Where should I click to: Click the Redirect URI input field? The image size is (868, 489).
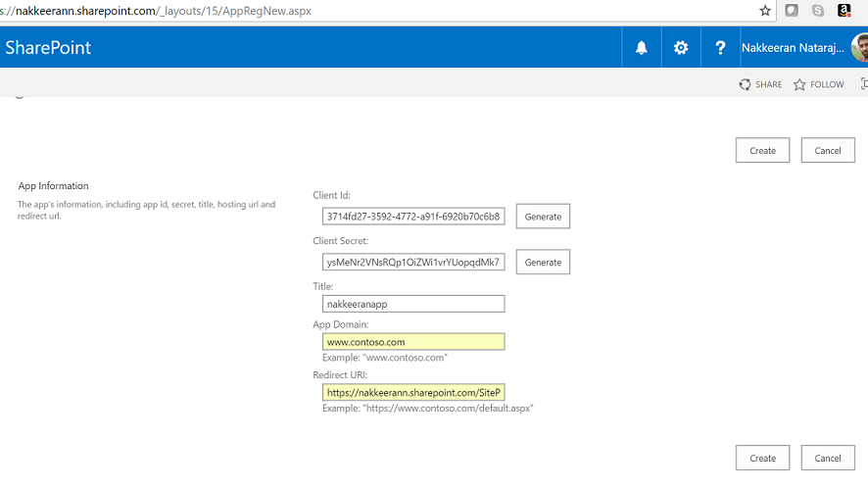pos(413,392)
